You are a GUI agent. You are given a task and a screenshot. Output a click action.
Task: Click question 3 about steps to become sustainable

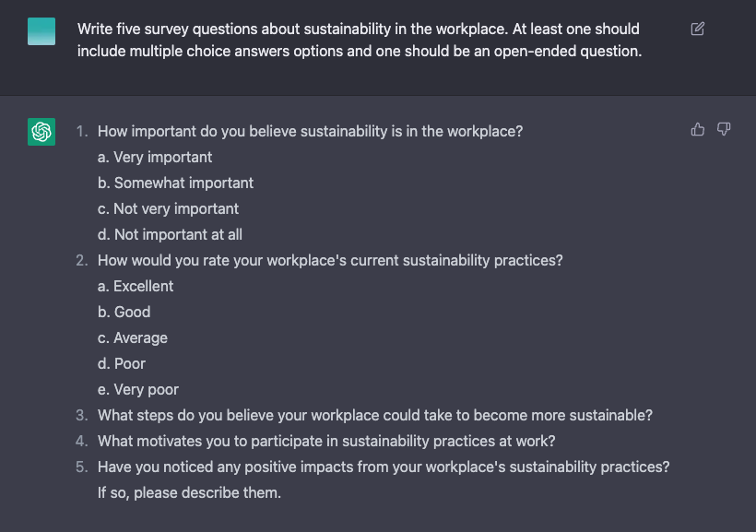[x=375, y=415]
